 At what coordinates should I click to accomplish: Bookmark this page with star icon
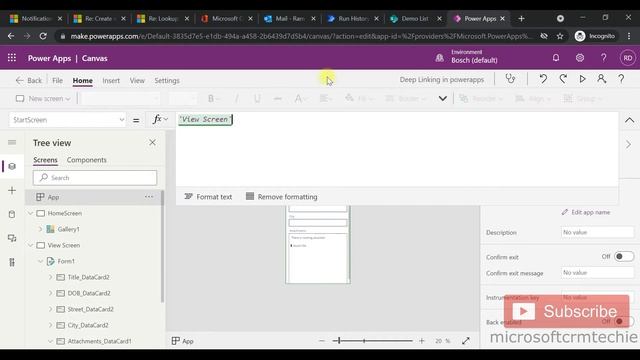560,36
